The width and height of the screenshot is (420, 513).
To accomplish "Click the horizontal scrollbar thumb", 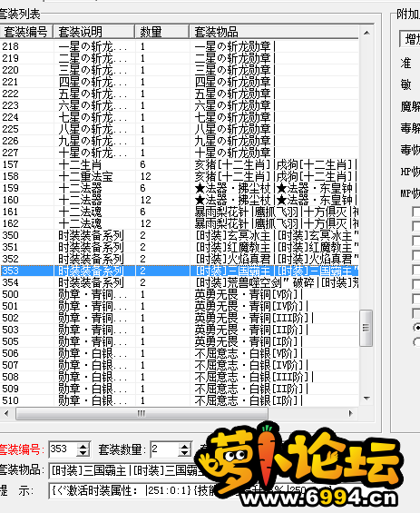I will click(x=142, y=413).
